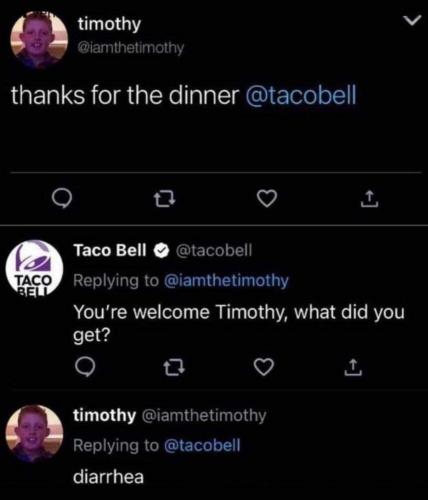
Task: Click the gray @tacobell handle beside name
Action: (214, 250)
